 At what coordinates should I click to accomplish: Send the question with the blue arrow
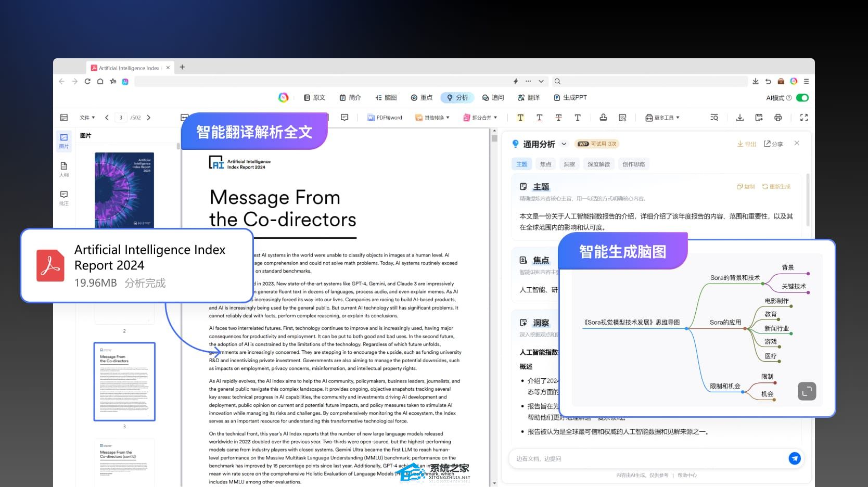click(x=795, y=458)
